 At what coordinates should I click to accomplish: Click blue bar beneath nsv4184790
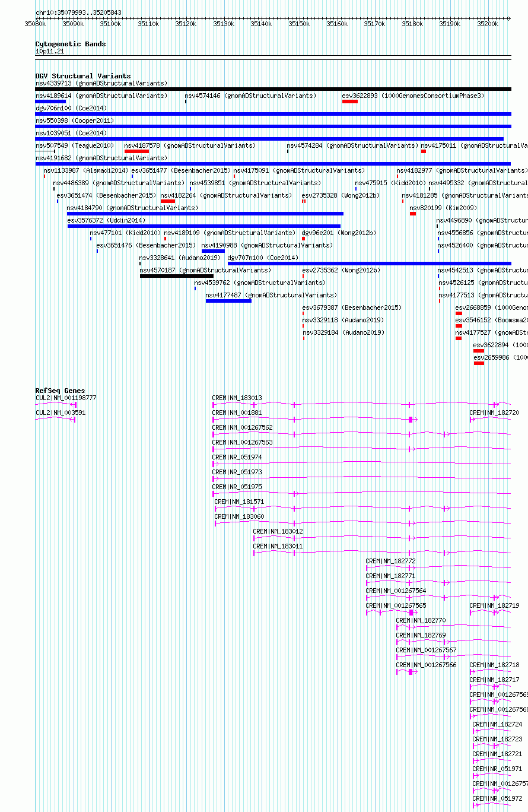coord(205,214)
